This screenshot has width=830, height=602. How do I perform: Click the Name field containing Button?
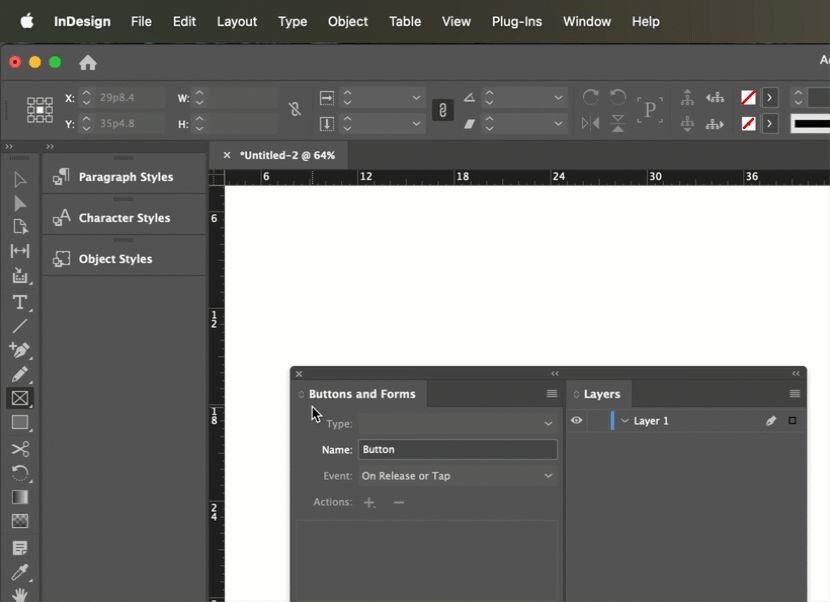click(457, 450)
